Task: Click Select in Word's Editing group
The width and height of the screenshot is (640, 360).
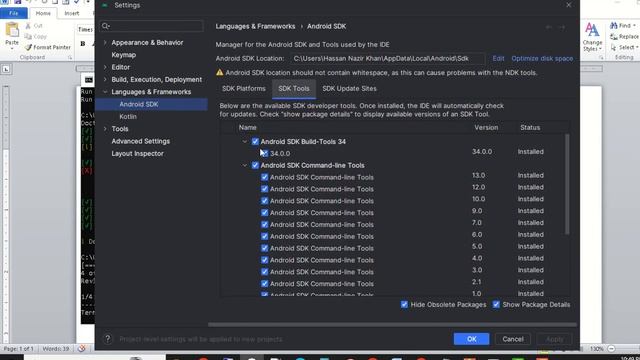Action: pyautogui.click(x=624, y=47)
